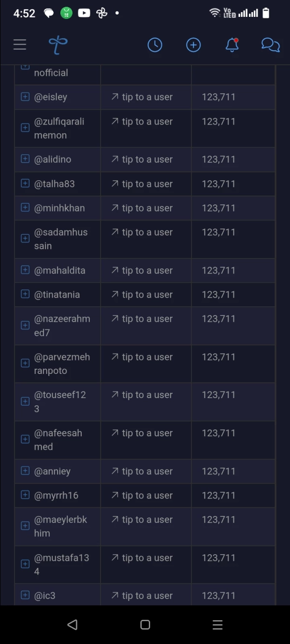The image size is (290, 644).
Task: Open @myrrh16 user profile link
Action: [56, 495]
